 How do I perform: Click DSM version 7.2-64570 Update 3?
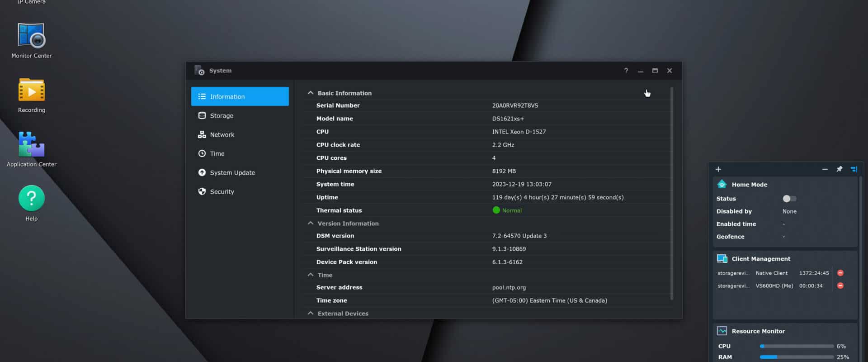519,236
